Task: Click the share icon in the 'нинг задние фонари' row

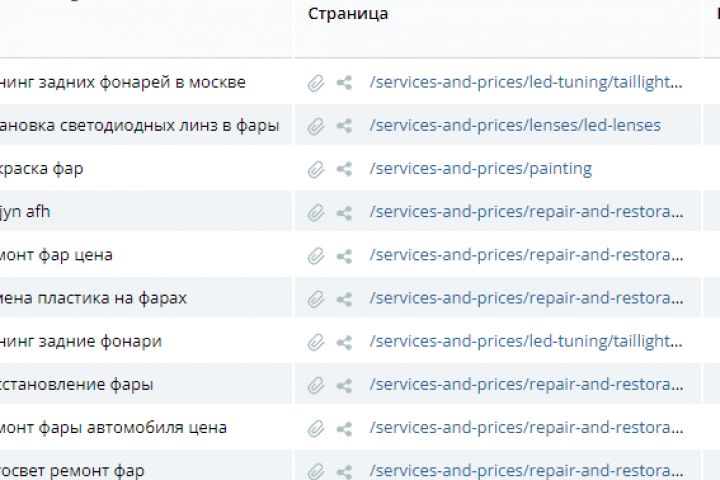Action: pyautogui.click(x=344, y=341)
